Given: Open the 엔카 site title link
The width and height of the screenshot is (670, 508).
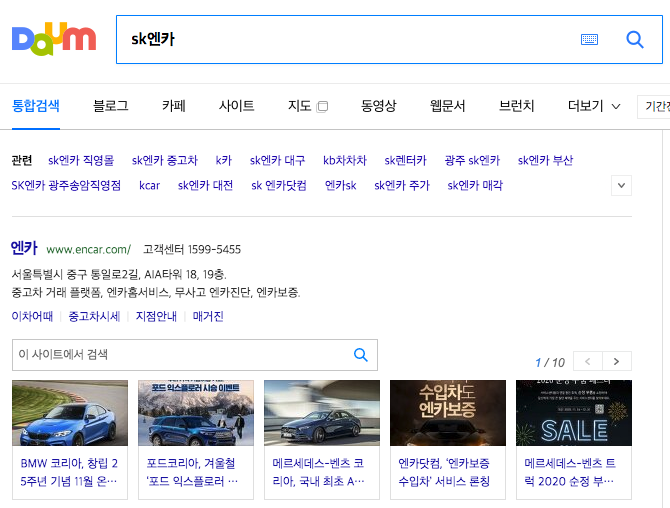Looking at the screenshot, I should tap(24, 248).
